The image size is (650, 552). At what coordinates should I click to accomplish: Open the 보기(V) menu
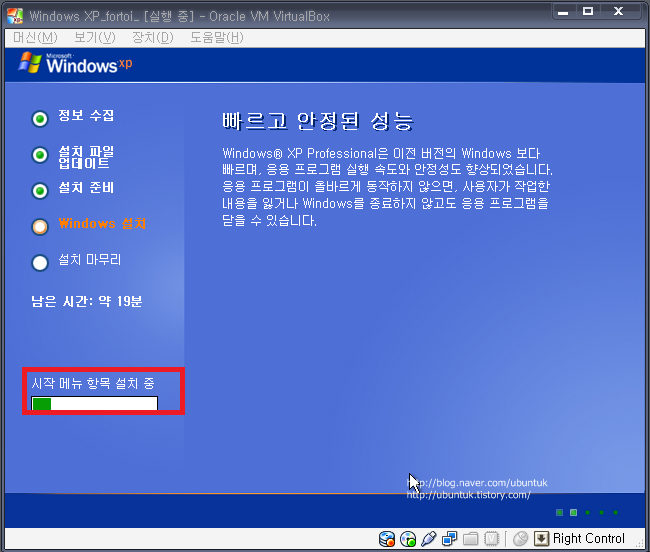[x=95, y=38]
